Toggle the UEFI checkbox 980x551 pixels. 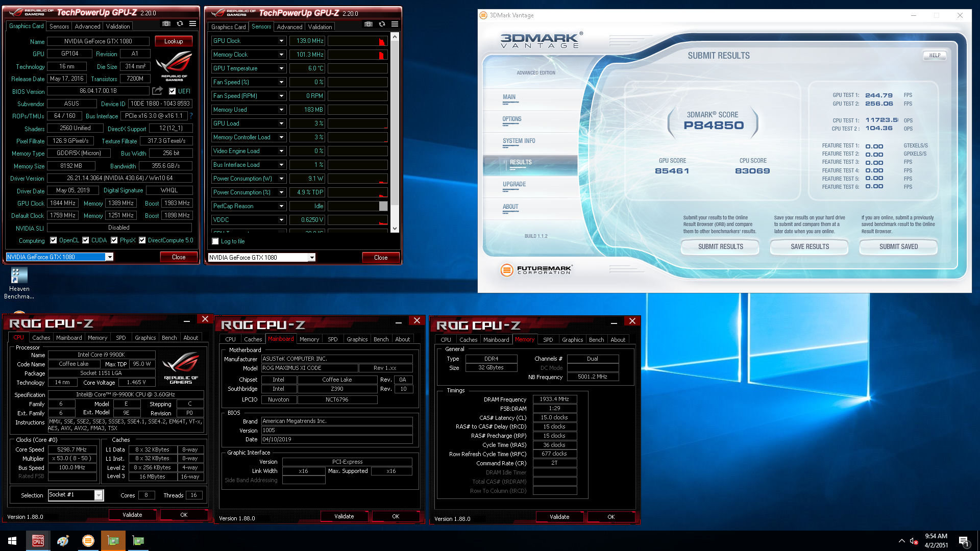click(172, 91)
